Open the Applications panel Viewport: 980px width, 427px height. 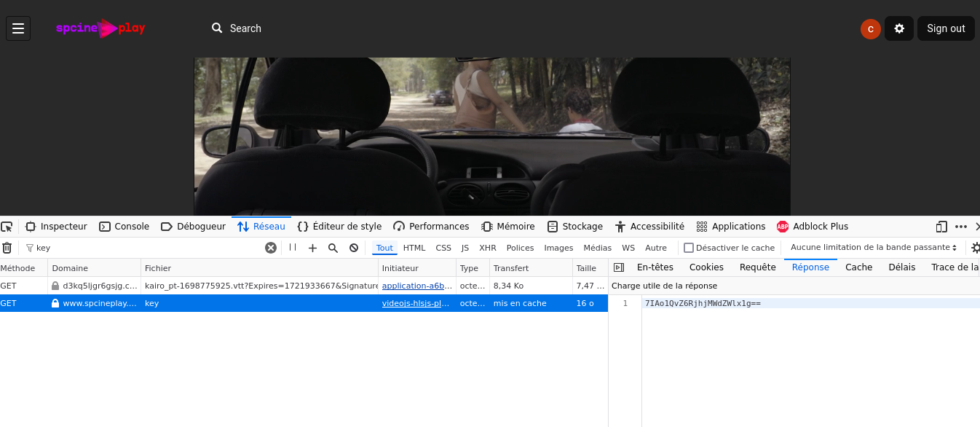pos(731,227)
